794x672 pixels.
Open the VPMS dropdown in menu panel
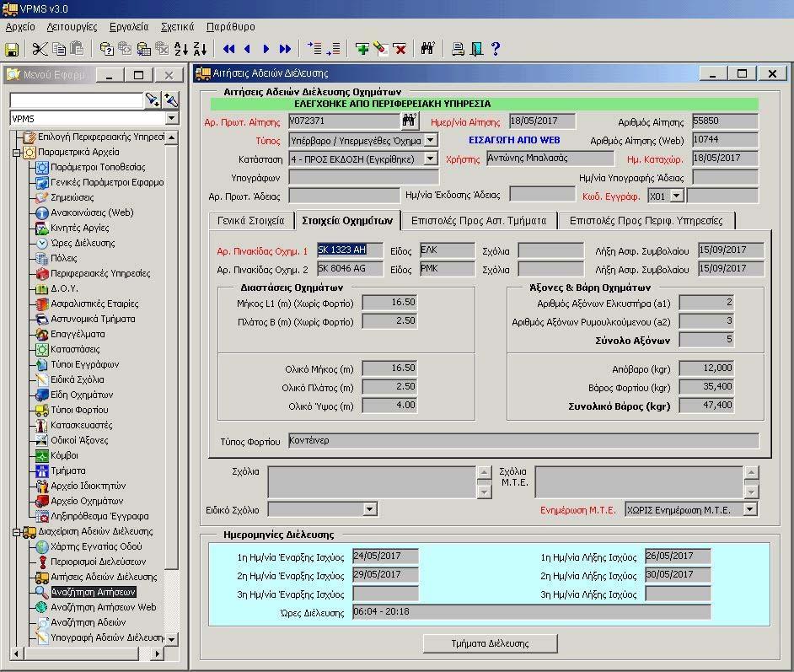172,118
